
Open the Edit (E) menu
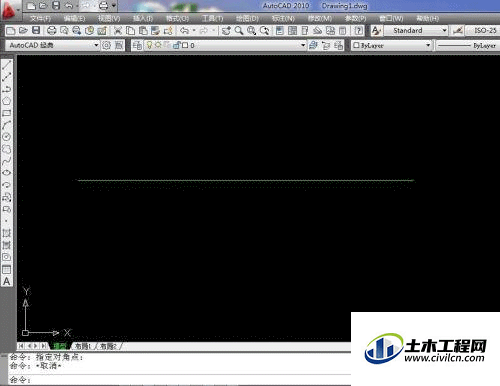[74, 19]
